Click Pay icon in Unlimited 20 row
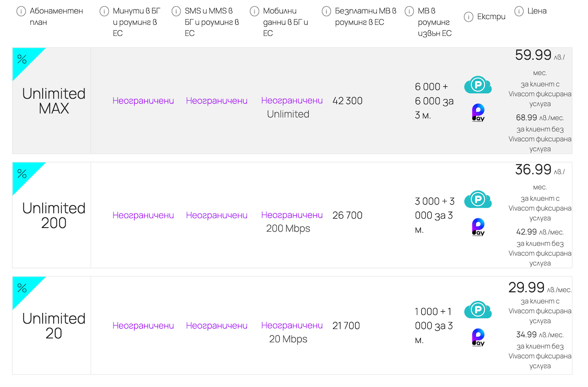This screenshot has width=588, height=387. point(478,337)
